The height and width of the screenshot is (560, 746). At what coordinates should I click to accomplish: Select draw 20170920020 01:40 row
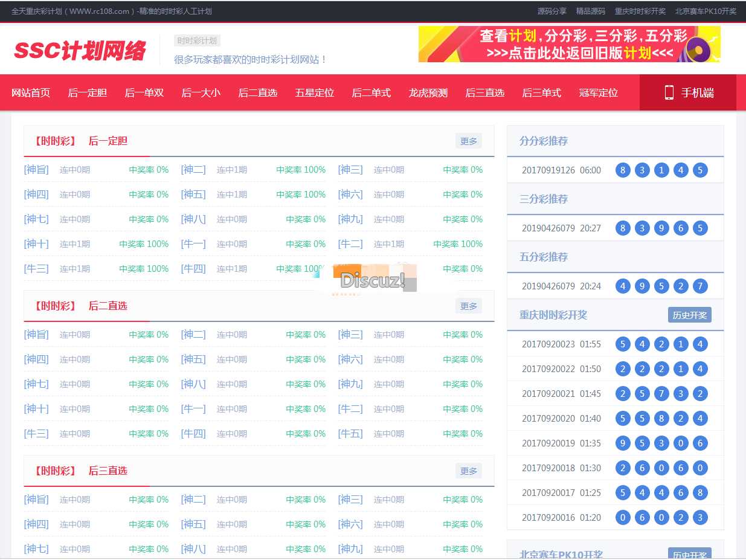pyautogui.click(x=615, y=419)
